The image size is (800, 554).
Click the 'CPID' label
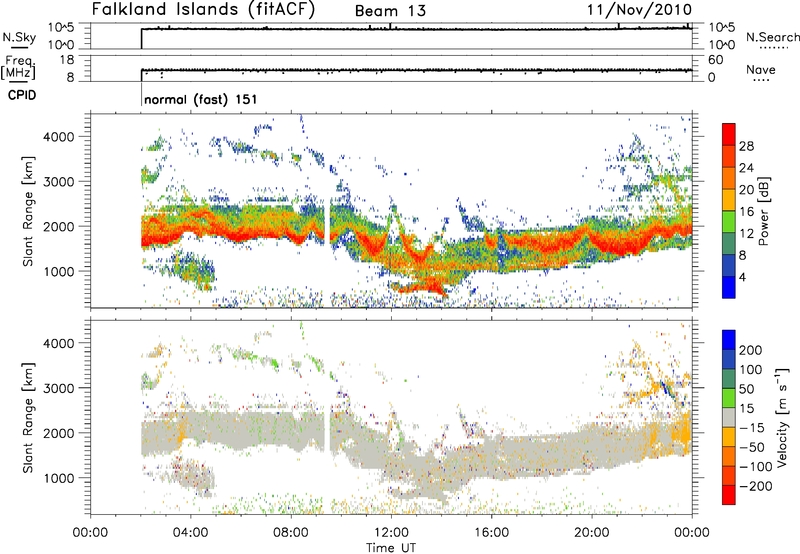click(x=22, y=95)
